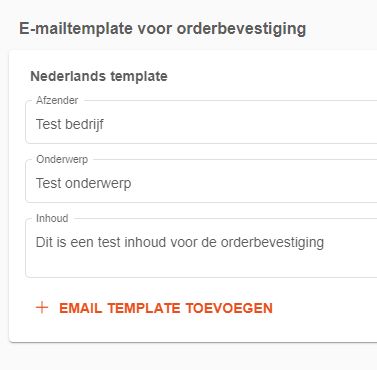Click the Afzender field label
Viewport: 377px width, 370px height.
[57, 100]
